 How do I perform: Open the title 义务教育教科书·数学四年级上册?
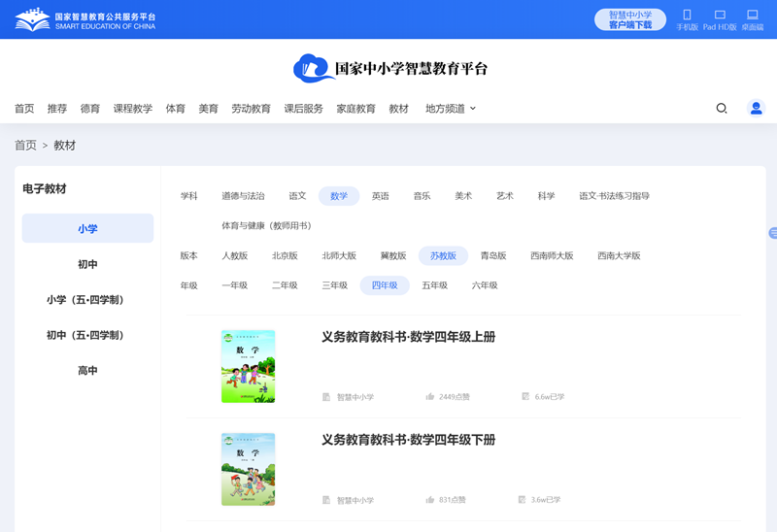pyautogui.click(x=409, y=337)
